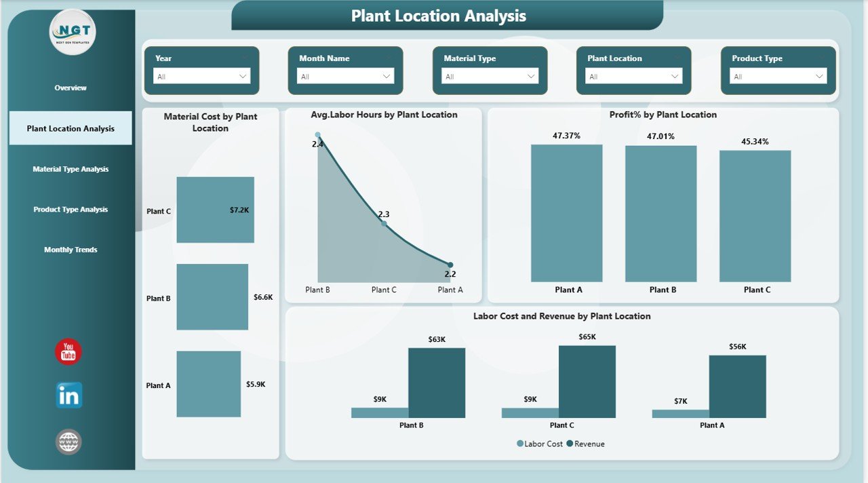Select the $63K Revenue bar for Plant B
Viewport: 868px width, 483px height.
click(436, 381)
